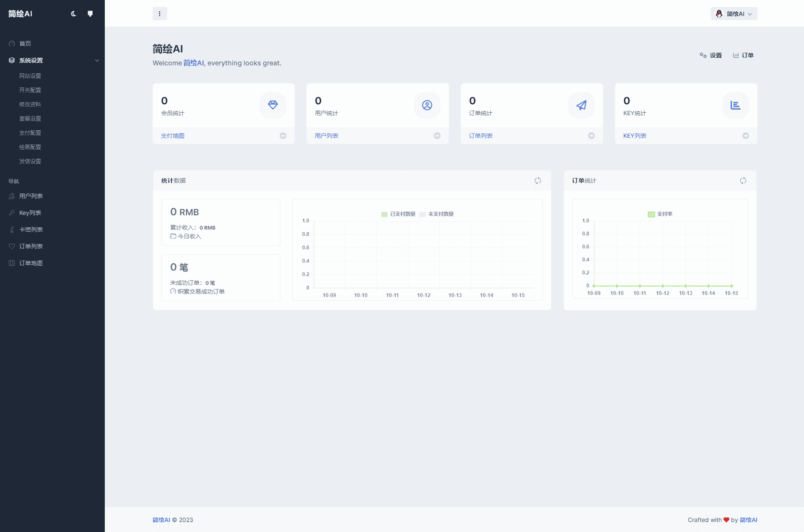Open the 简绘AI user account dropdown
The height and width of the screenshot is (532, 804).
734,14
